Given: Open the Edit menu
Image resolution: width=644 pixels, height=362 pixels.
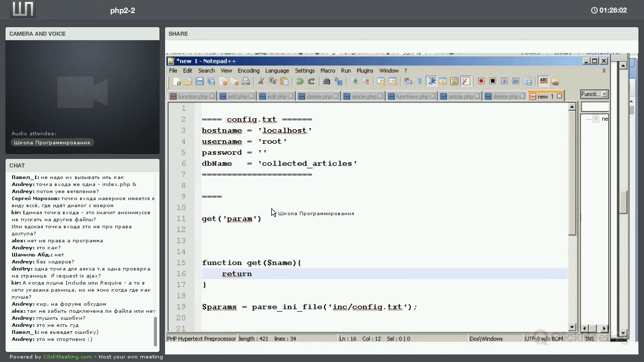Looking at the screenshot, I should point(188,71).
